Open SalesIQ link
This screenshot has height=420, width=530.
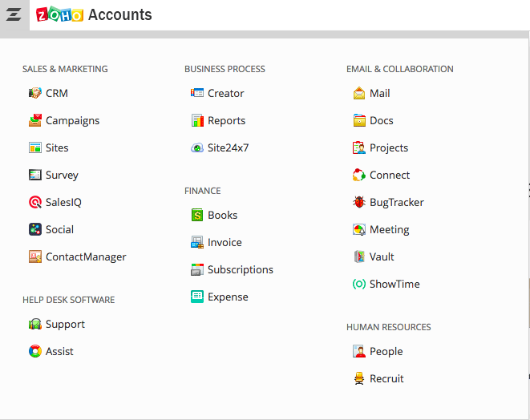click(x=63, y=203)
